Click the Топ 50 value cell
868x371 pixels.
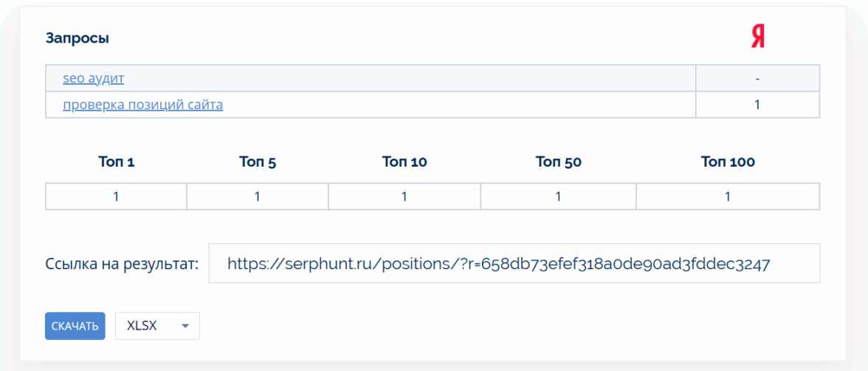click(x=559, y=197)
